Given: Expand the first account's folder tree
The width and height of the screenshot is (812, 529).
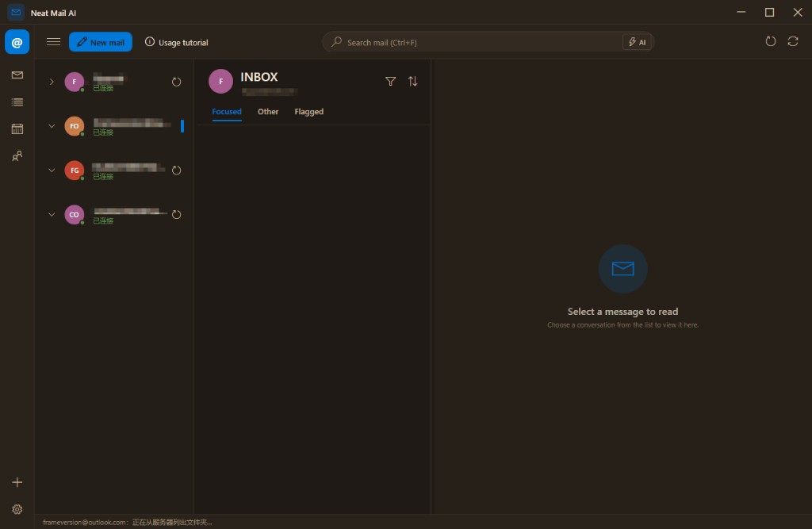Looking at the screenshot, I should pos(52,81).
